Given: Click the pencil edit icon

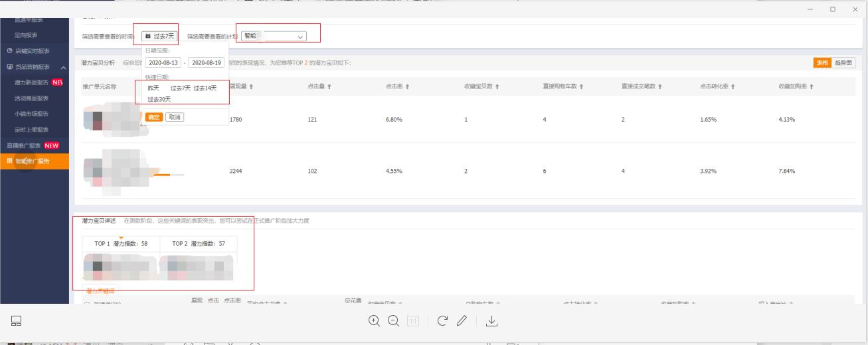Looking at the screenshot, I should 462,321.
